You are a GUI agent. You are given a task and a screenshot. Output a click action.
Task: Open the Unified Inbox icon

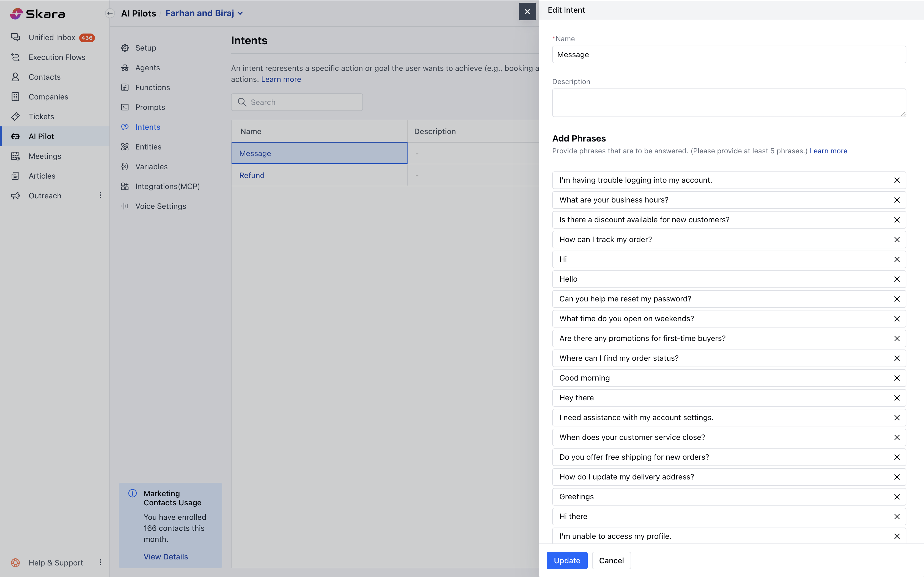point(15,37)
